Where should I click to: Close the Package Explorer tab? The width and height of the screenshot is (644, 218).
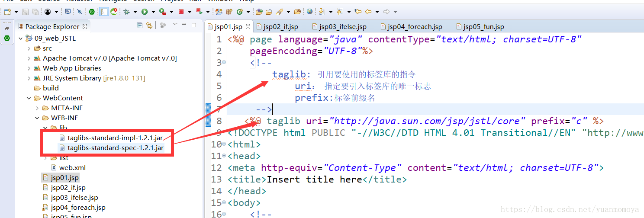click(x=85, y=26)
